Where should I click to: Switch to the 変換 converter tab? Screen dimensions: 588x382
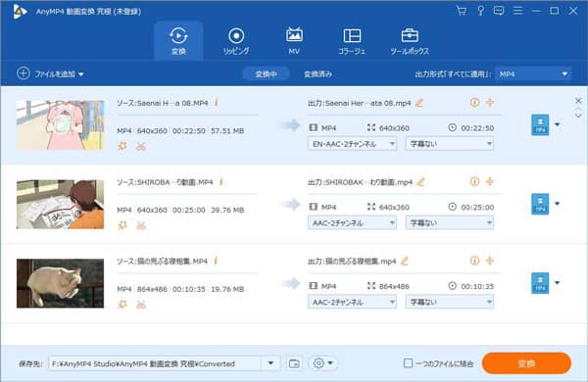pyautogui.click(x=178, y=41)
